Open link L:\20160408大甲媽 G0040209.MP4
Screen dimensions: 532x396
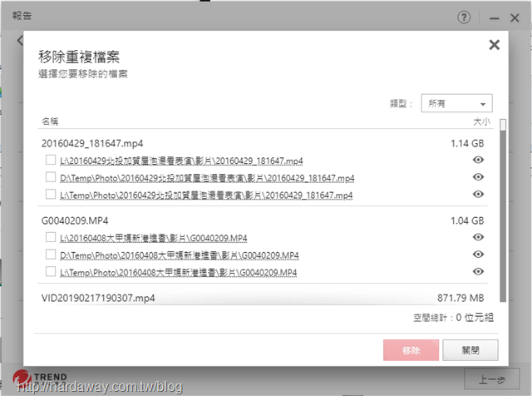[x=153, y=238]
